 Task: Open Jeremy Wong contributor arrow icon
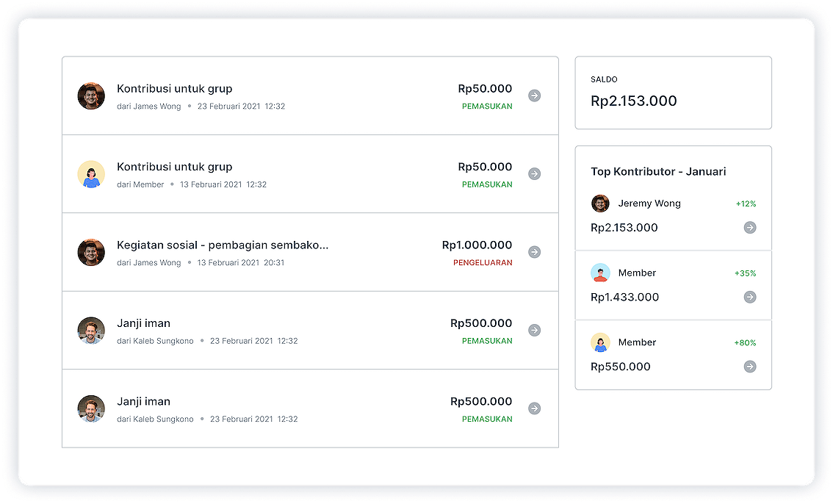tap(749, 228)
